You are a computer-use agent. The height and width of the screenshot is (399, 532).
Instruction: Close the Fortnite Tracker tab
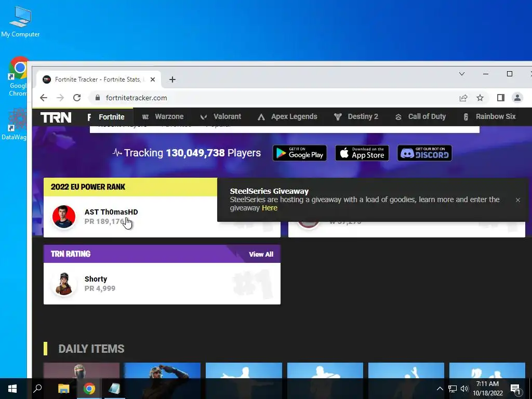click(x=153, y=79)
